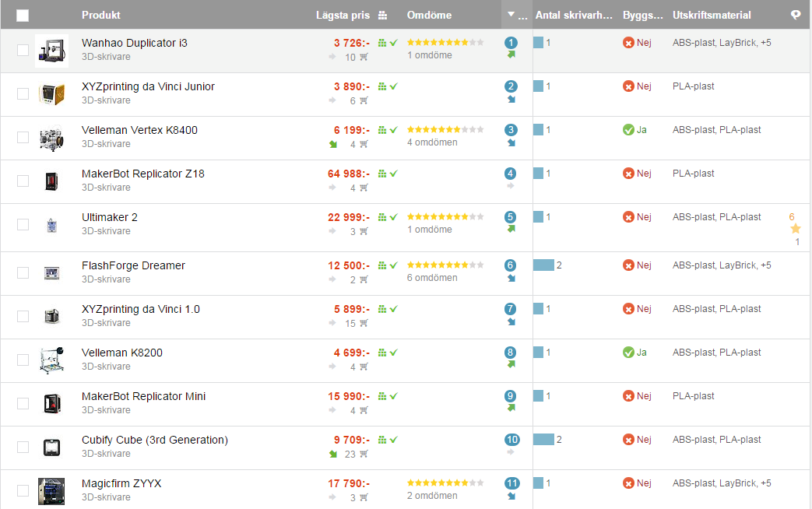This screenshot has height=509, width=812.
Task: Sort by the Omdöme column header
Action: pos(429,15)
